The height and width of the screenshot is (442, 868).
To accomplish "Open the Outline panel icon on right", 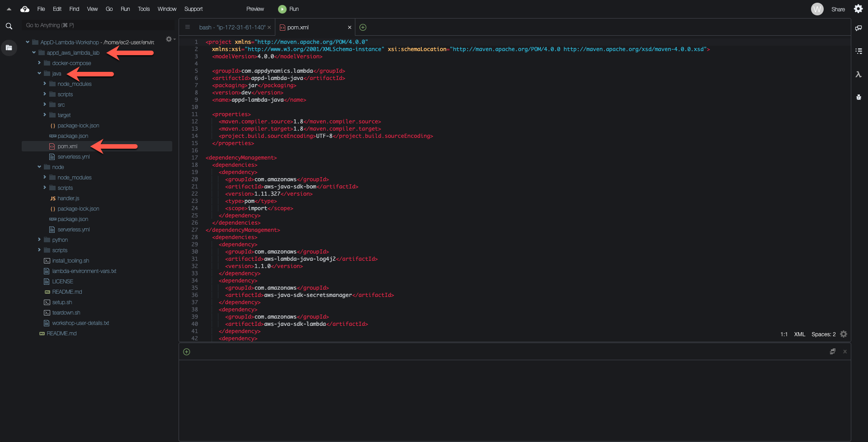I will coord(858,51).
